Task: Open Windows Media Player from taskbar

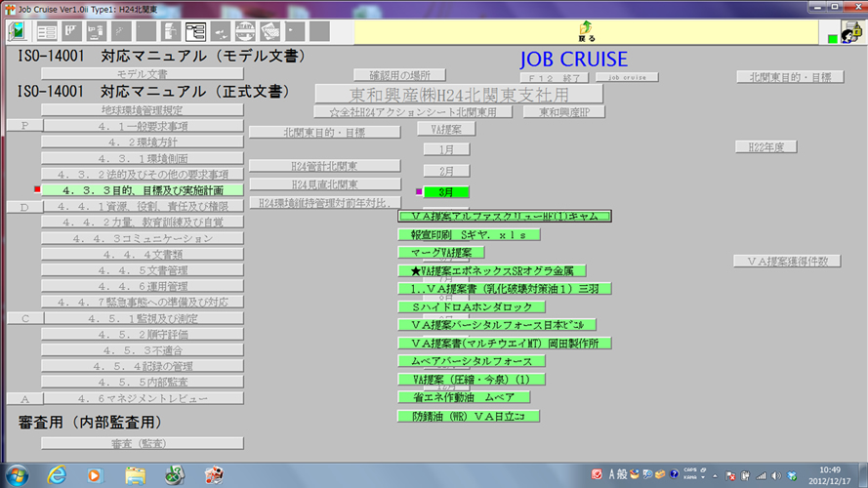Action: pyautogui.click(x=95, y=475)
